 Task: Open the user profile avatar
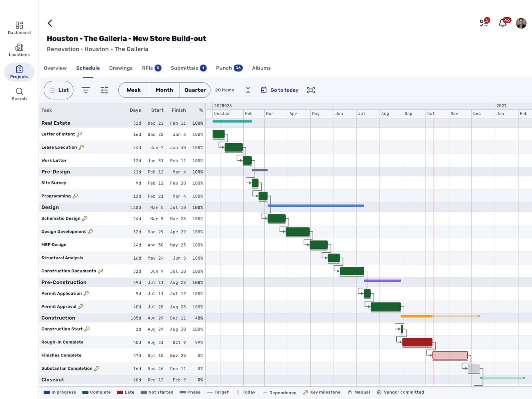pos(521,23)
